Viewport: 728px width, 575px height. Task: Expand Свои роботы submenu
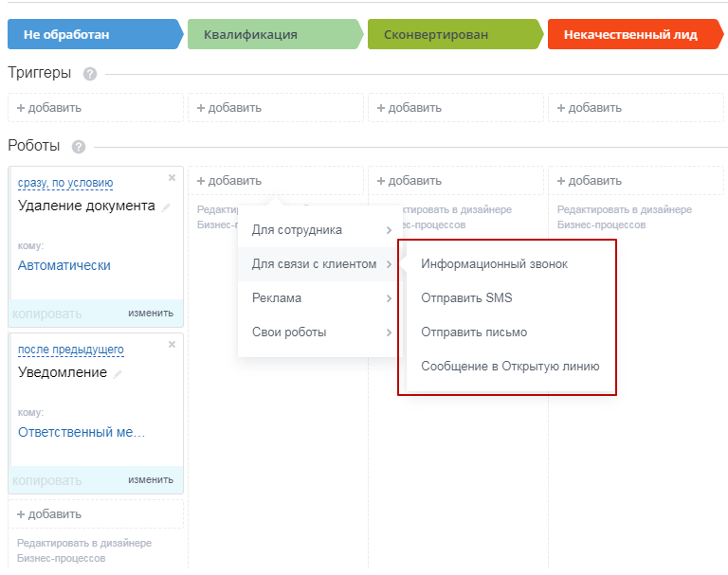point(319,332)
